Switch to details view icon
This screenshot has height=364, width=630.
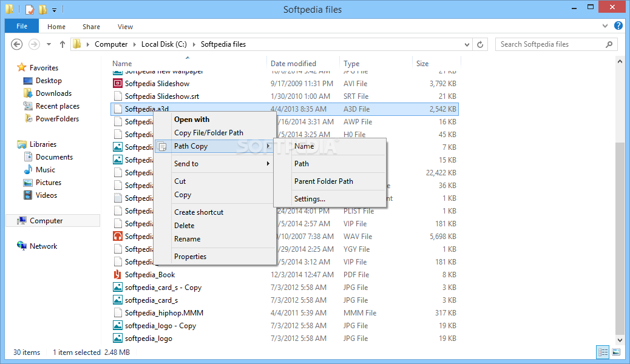[x=603, y=352]
